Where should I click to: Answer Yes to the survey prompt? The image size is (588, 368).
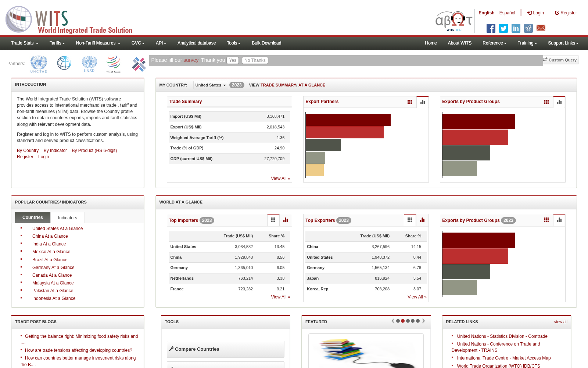[x=233, y=60]
